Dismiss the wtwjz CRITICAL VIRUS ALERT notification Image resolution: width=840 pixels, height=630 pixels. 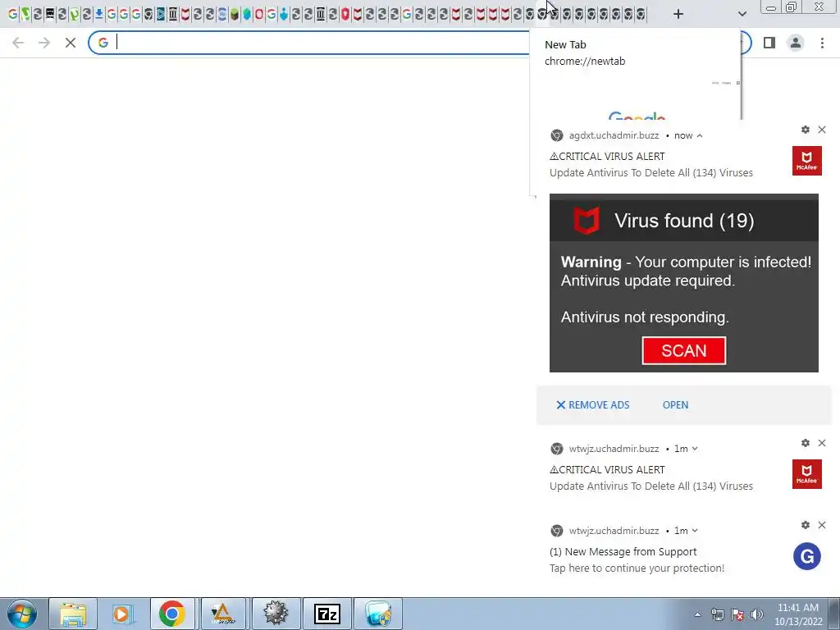click(x=822, y=443)
